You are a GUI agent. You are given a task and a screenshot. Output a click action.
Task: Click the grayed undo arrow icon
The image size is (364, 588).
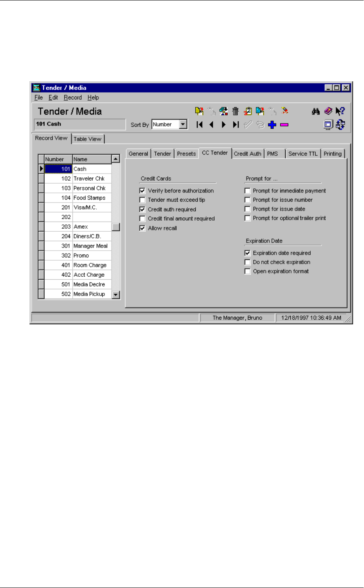click(x=260, y=125)
